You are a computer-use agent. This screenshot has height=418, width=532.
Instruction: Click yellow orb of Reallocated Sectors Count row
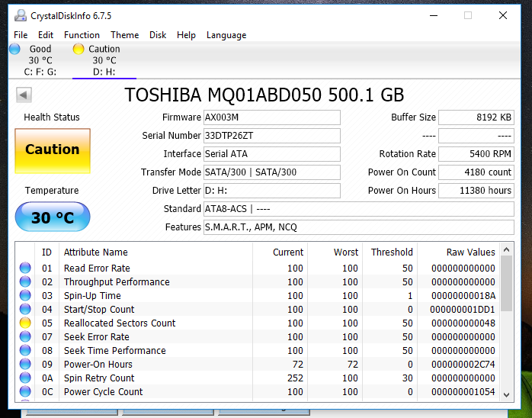tap(25, 323)
